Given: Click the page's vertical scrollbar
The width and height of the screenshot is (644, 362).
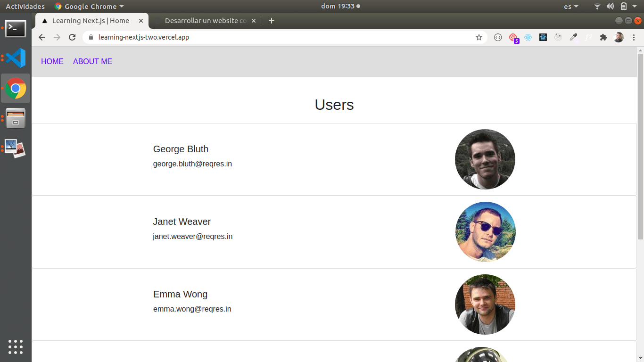Looking at the screenshot, I should pyautogui.click(x=640, y=141).
